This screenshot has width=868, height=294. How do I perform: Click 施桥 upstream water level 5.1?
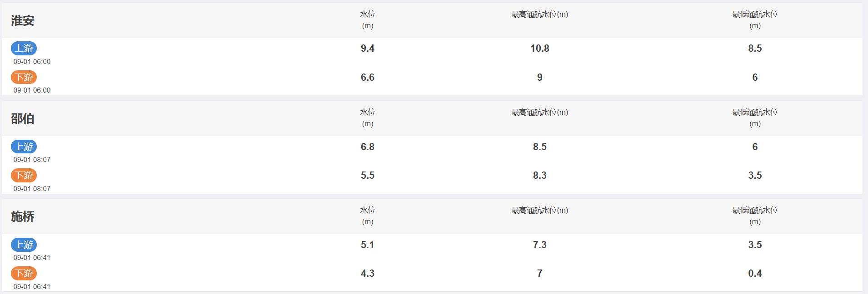[368, 245]
